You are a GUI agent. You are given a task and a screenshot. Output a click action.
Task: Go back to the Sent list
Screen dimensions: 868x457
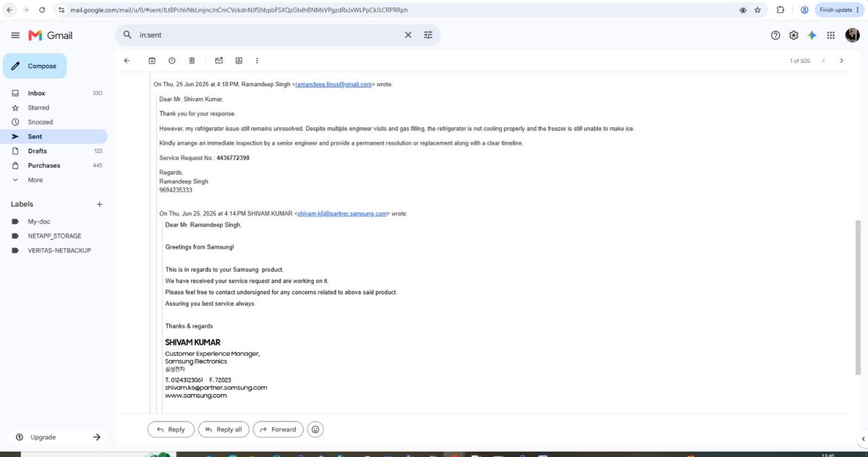coord(127,61)
